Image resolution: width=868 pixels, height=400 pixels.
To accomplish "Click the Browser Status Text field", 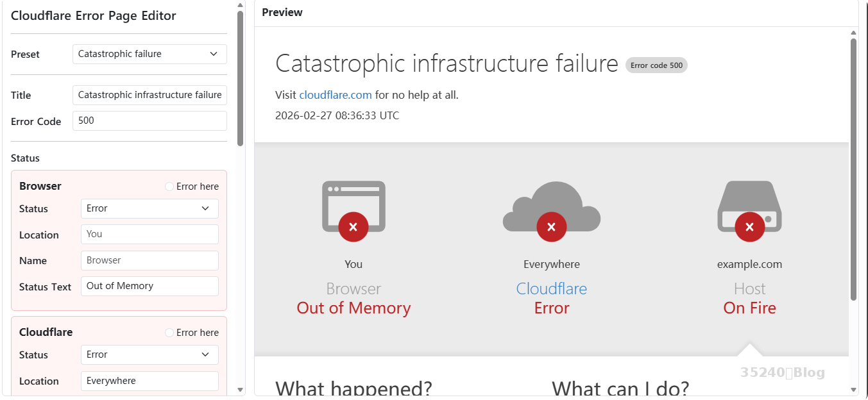I will click(x=149, y=286).
